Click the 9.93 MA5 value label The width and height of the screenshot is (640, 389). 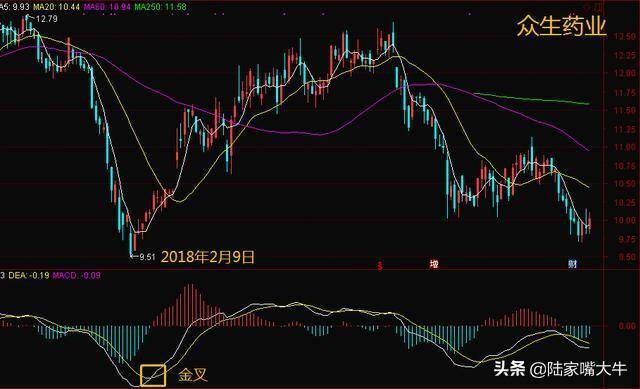[20, 7]
